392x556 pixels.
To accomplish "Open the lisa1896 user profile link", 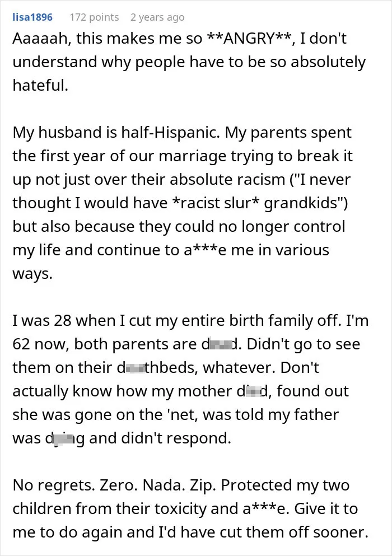I will tap(32, 17).
